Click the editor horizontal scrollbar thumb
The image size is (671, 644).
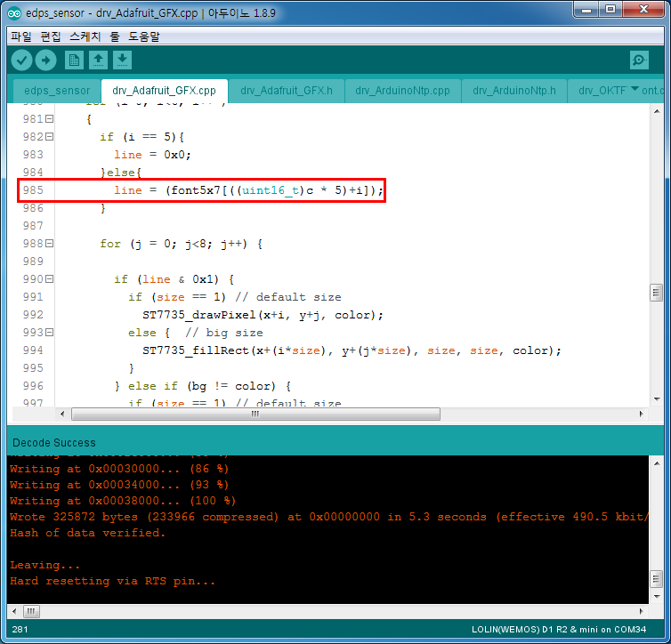pos(255,414)
